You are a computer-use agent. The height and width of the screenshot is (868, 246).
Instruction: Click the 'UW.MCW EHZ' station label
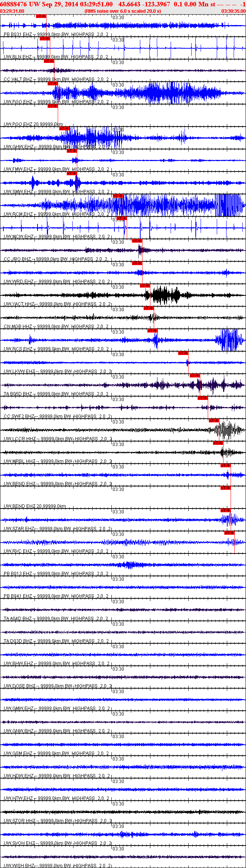point(19,237)
